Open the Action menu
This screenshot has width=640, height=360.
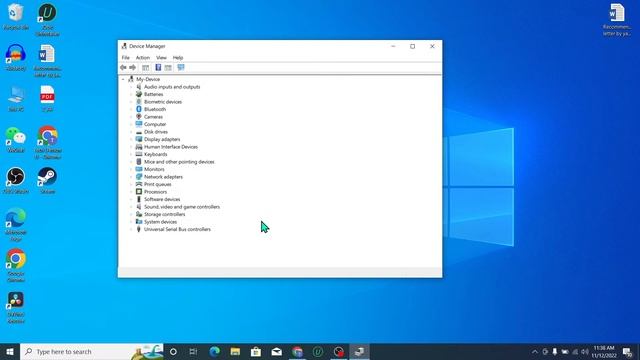(x=143, y=58)
